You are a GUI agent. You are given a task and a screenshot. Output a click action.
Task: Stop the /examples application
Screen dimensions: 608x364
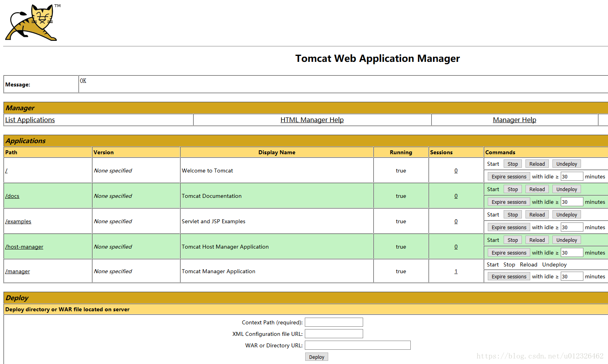tap(513, 215)
